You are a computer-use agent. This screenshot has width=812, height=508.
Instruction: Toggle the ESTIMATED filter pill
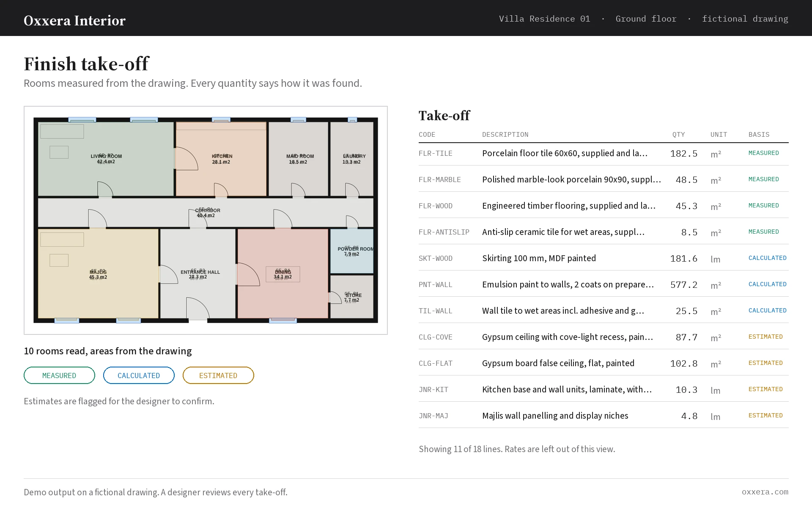pyautogui.click(x=218, y=375)
